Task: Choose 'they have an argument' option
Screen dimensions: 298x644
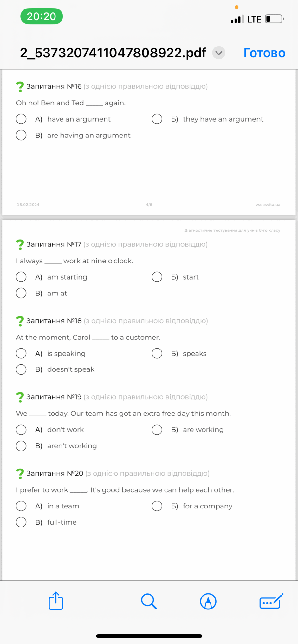Action: pyautogui.click(x=157, y=119)
